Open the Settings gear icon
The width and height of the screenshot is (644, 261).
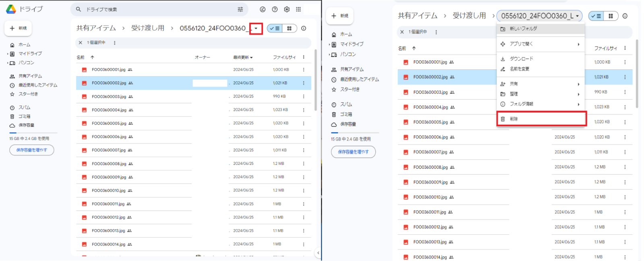click(x=287, y=9)
